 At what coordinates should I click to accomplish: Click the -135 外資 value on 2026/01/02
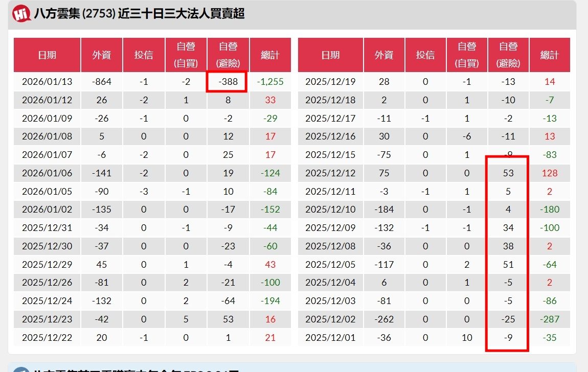tap(102, 210)
